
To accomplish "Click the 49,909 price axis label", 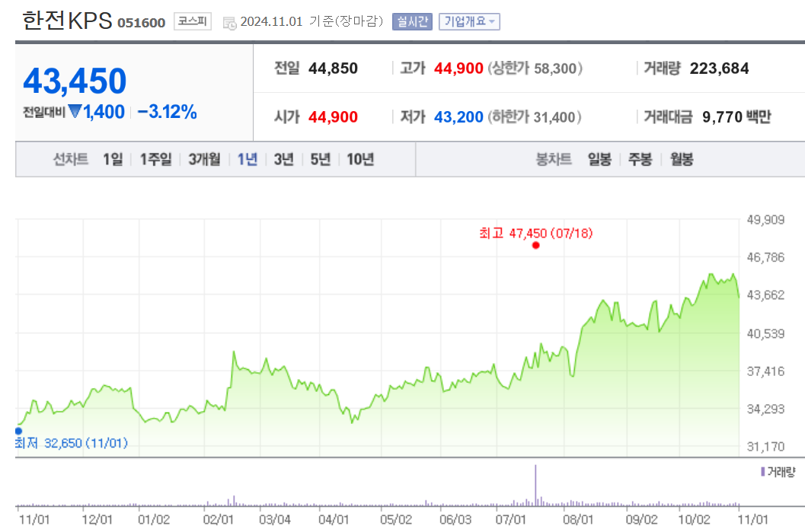I will click(765, 220).
